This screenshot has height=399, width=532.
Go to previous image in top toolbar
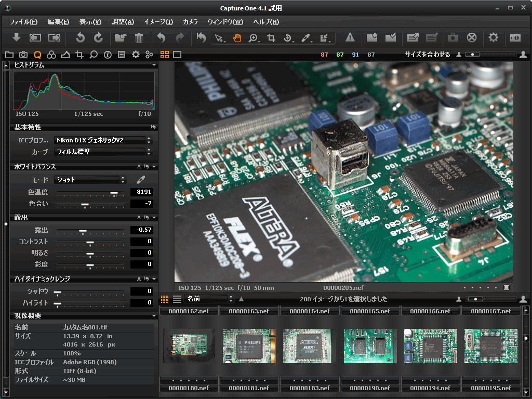(x=35, y=37)
